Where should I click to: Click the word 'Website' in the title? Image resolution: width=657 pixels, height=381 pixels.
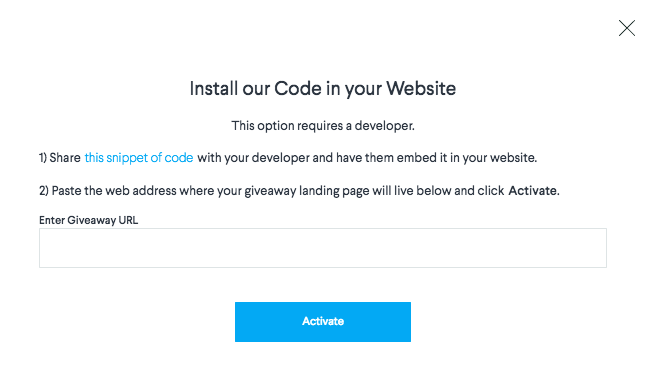pyautogui.click(x=421, y=88)
